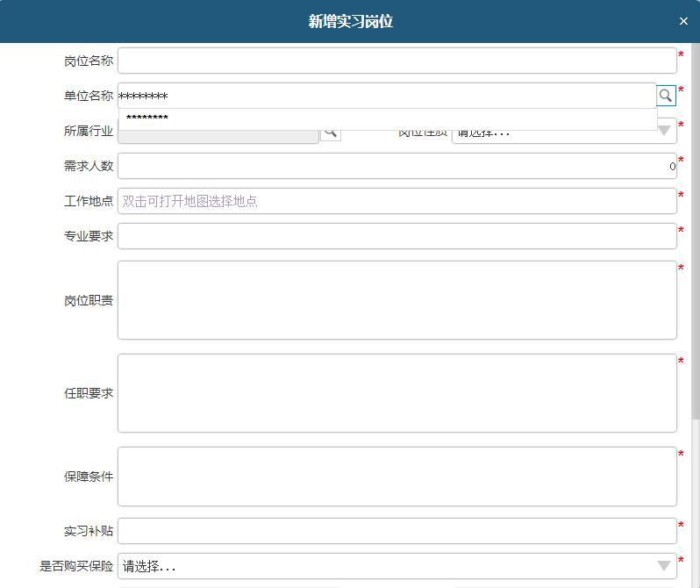Click the 保障条件 text area
Viewport: 700px width, 588px height.
[x=396, y=477]
